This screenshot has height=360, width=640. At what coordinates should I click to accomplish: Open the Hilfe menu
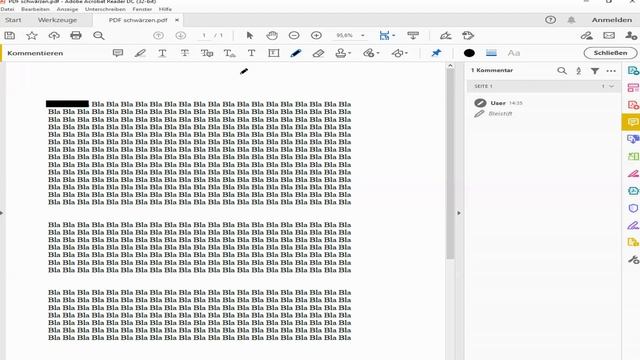(x=165, y=9)
